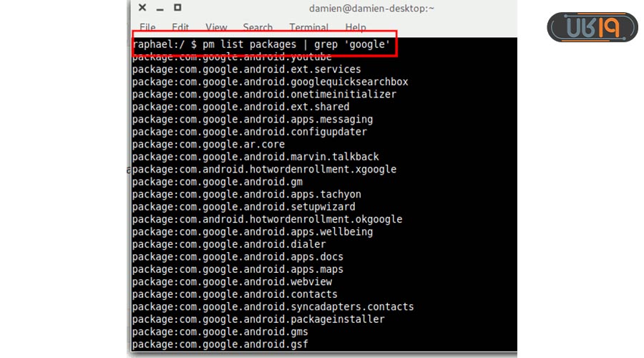Screen dimensions: 644x358
Task: Click the pm list packages command line
Action: pyautogui.click(x=262, y=44)
